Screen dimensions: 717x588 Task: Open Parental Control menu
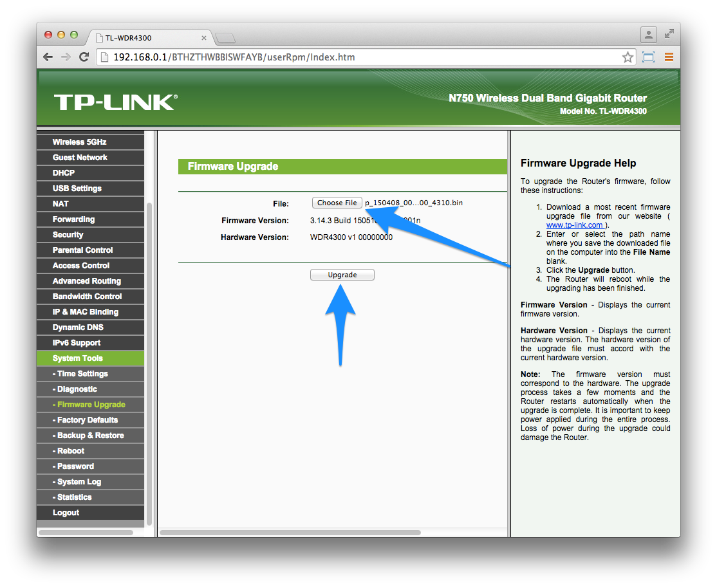coord(91,250)
